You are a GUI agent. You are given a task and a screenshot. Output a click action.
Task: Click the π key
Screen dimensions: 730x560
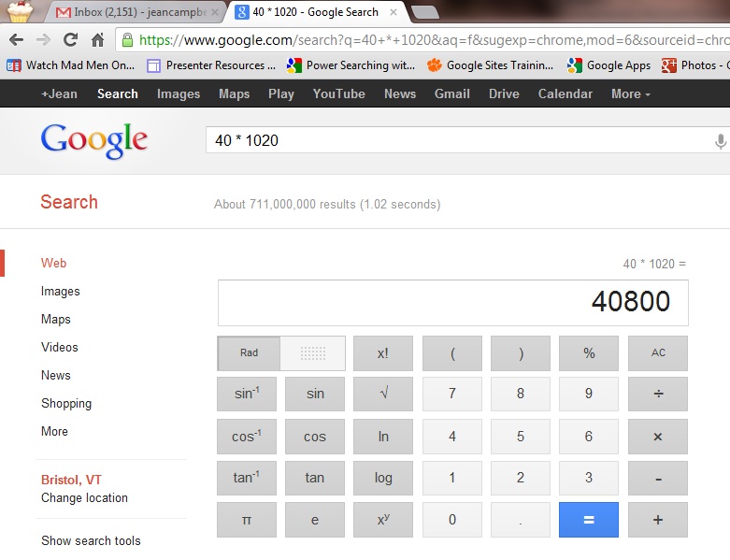tap(247, 520)
